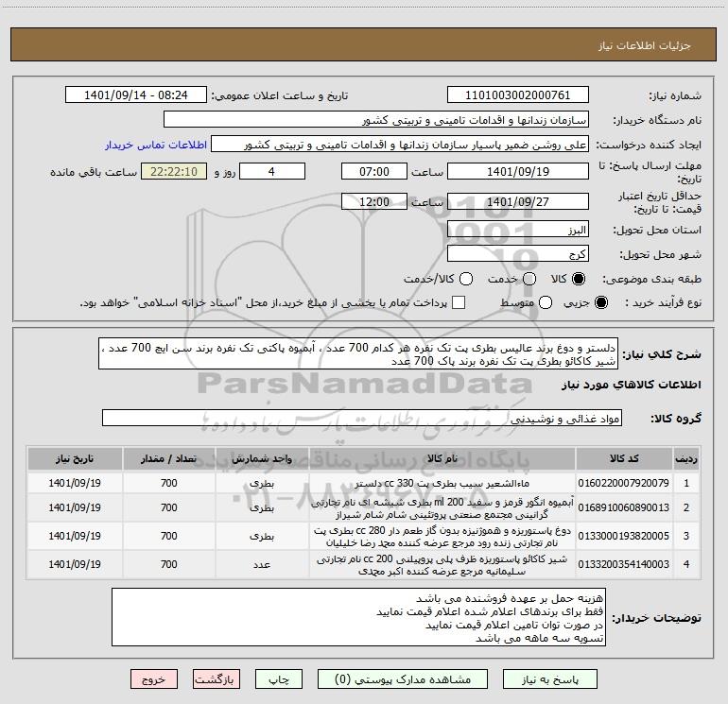Viewport: 728px width, 704px height.
Task: Click the آبمیوه انگور قرمز و سفید product name
Action: (442, 508)
